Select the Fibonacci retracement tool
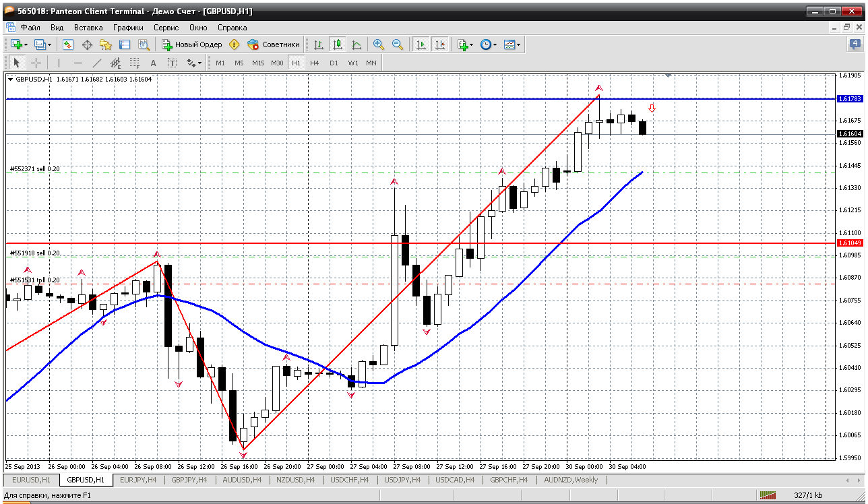This screenshot has width=868, height=504. (134, 63)
